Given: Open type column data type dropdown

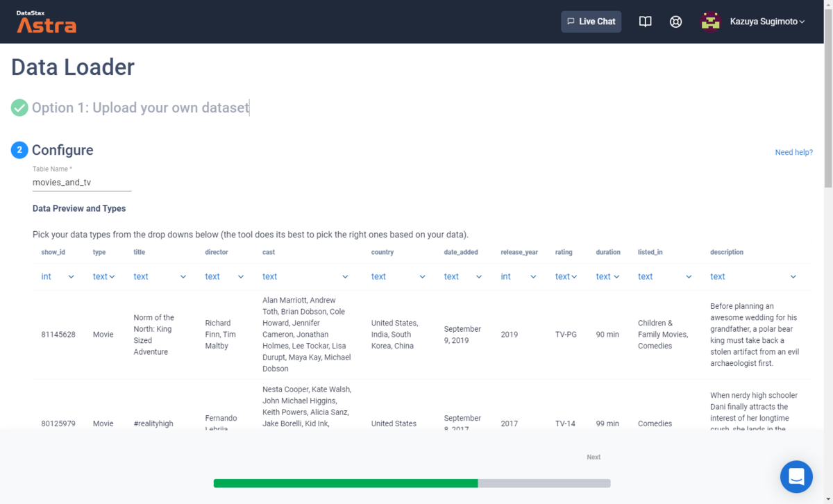Looking at the screenshot, I should (x=104, y=276).
